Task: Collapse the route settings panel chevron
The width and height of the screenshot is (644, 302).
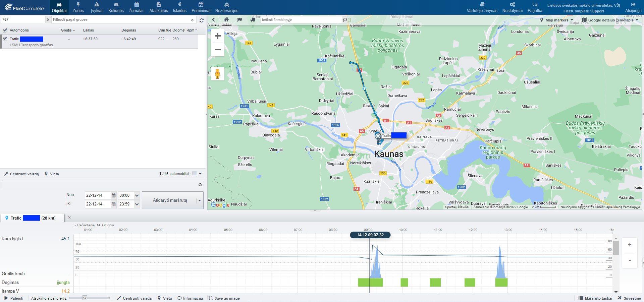Action: pyautogui.click(x=200, y=185)
